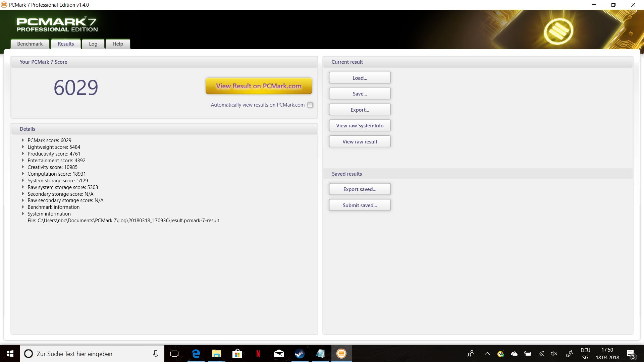Open the blue notebook app in taskbar
The image size is (644, 362).
pyautogui.click(x=320, y=354)
